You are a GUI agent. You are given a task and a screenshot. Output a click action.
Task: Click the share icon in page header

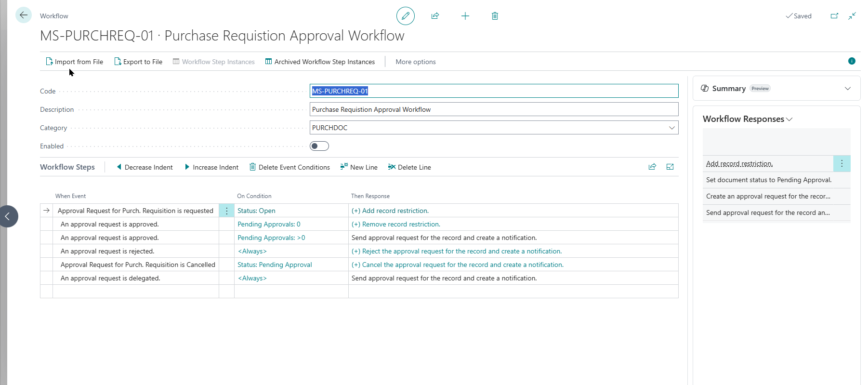(435, 16)
